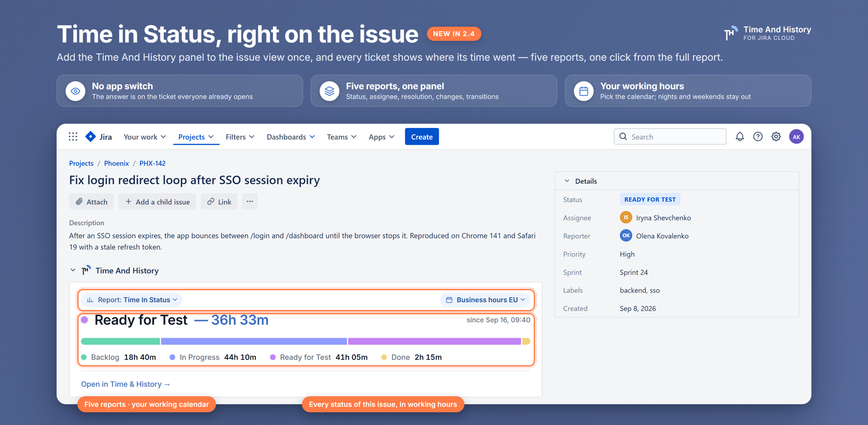Click Add a child issue
Image resolution: width=868 pixels, height=425 pixels.
point(157,202)
